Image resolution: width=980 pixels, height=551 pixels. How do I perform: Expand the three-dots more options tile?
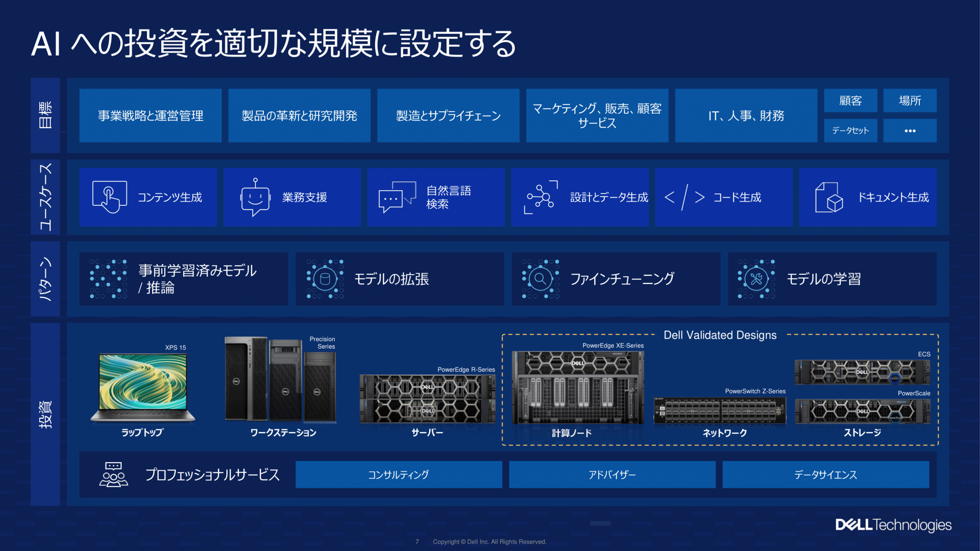click(x=910, y=131)
